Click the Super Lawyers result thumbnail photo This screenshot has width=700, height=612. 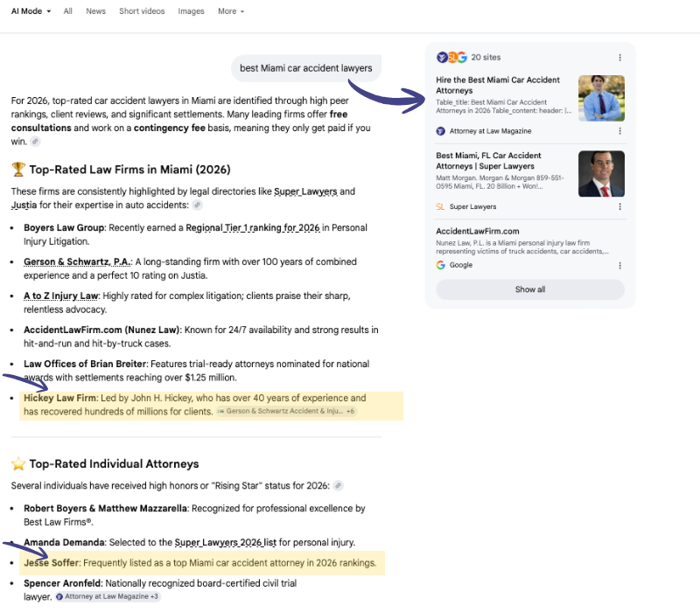tap(601, 174)
